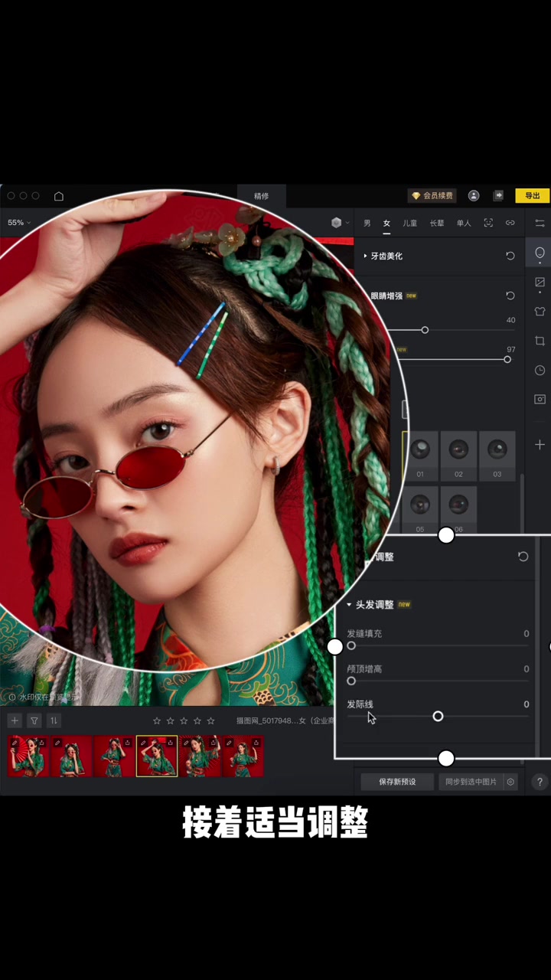
Task: Collapse the 头发调整 section
Action: [349, 605]
